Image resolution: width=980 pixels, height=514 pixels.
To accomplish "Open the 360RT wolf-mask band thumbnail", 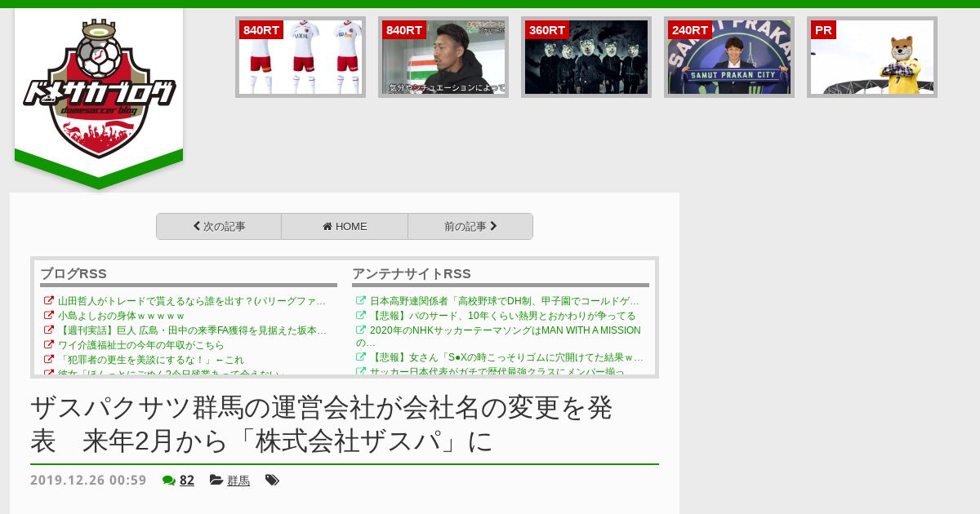I will pyautogui.click(x=586, y=57).
